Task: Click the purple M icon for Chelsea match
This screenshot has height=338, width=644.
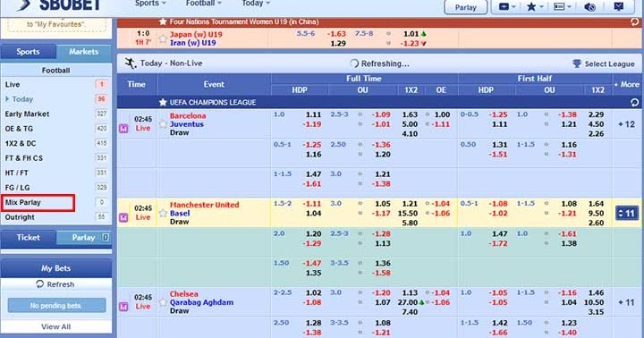Action: coord(123,307)
